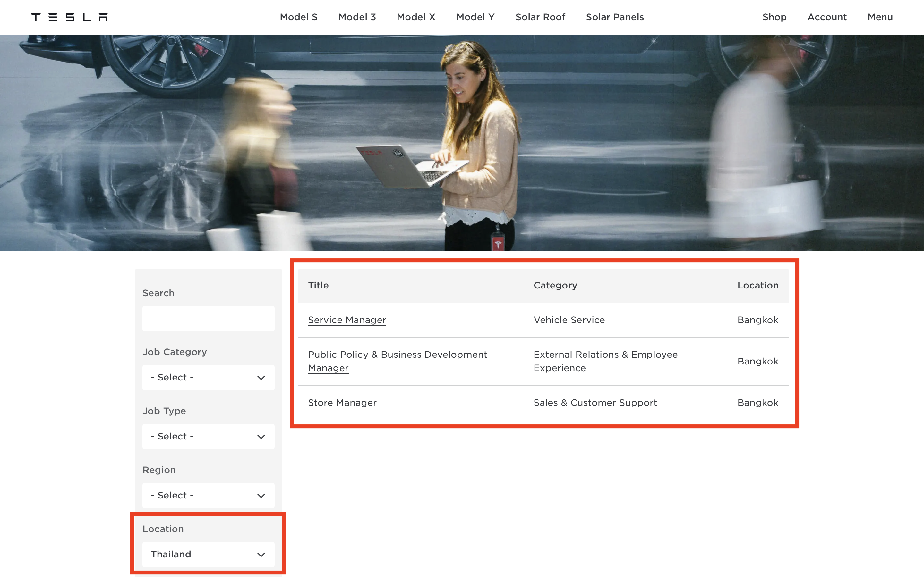
Task: Open the Model 3 page
Action: click(357, 17)
